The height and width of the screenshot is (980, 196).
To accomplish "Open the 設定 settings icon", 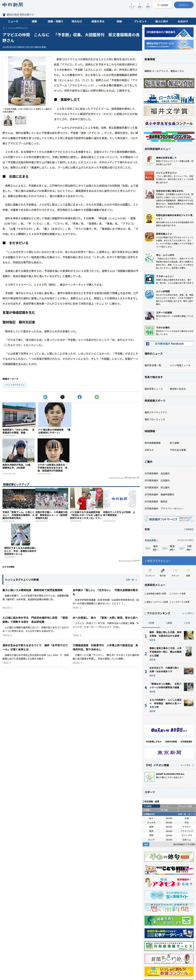I will point(139,5).
